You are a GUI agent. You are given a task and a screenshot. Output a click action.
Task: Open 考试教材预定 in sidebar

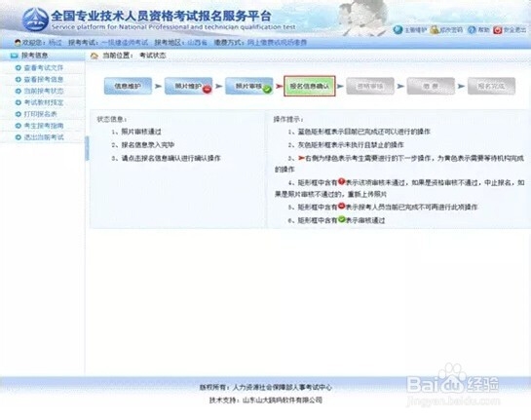click(44, 102)
